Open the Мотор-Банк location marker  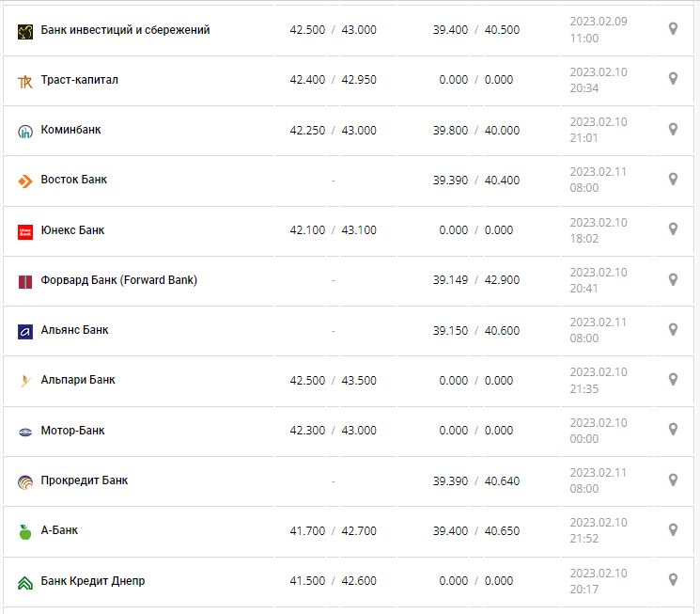(x=673, y=429)
